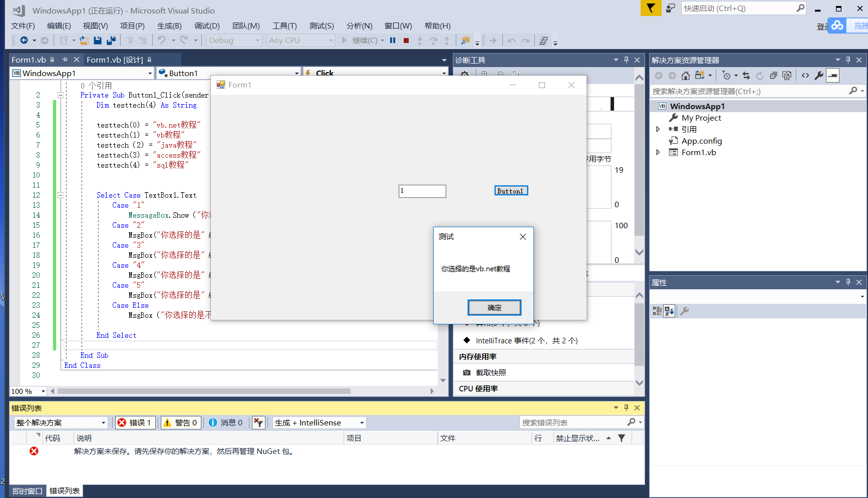Image resolution: width=868 pixels, height=498 pixels.
Task: Collapse the Button1_Click Sub outline box
Action: click(61, 95)
